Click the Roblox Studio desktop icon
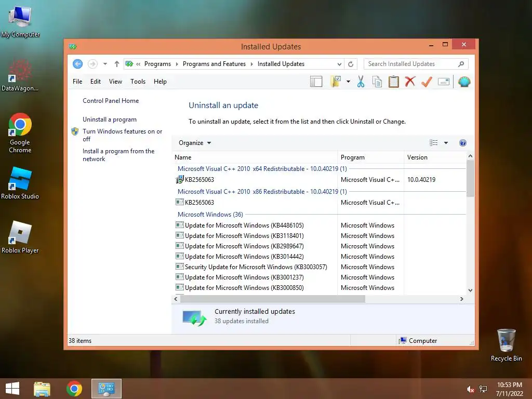The height and width of the screenshot is (399, 532). (20, 183)
